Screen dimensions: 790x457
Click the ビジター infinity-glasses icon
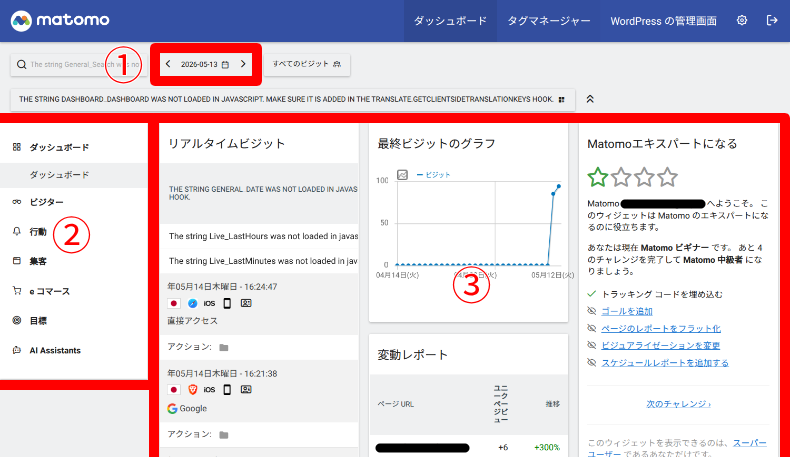(x=17, y=202)
